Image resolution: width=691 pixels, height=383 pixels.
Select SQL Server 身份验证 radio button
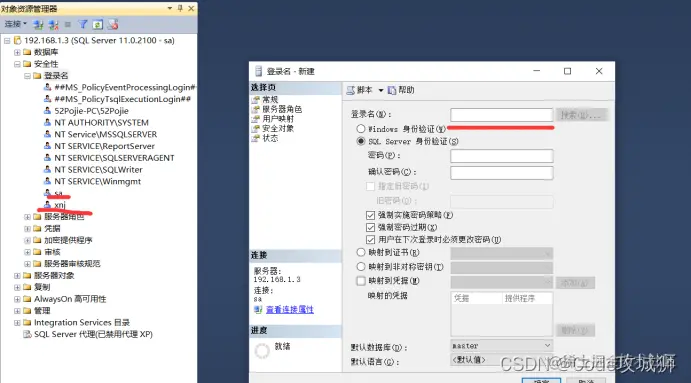click(x=361, y=141)
